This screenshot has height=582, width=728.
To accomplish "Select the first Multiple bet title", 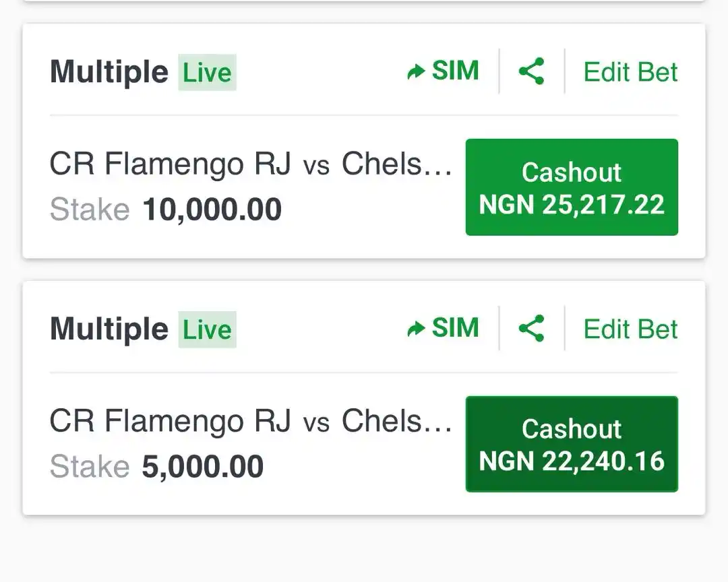I will click(109, 73).
